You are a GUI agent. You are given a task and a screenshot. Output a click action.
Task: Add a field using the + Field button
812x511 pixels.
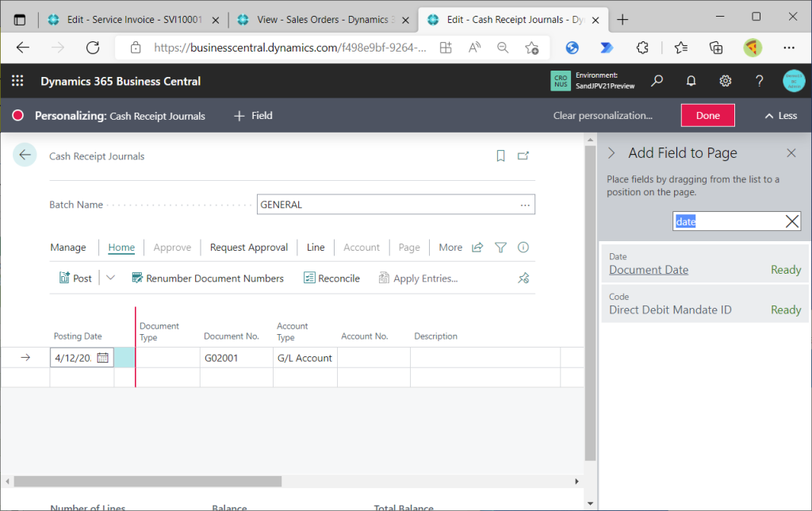point(253,116)
